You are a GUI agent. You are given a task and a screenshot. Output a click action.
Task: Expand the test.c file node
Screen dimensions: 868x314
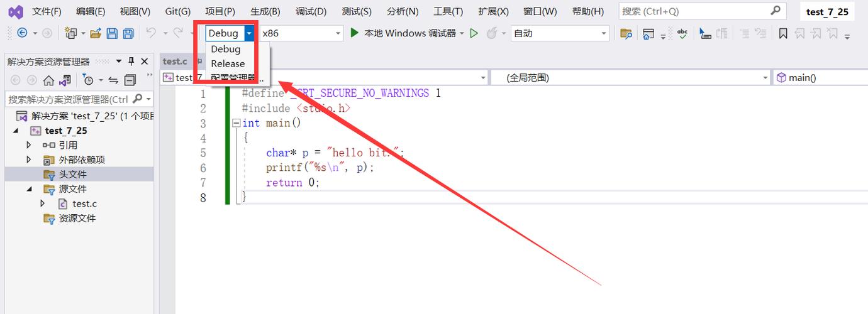tap(43, 203)
